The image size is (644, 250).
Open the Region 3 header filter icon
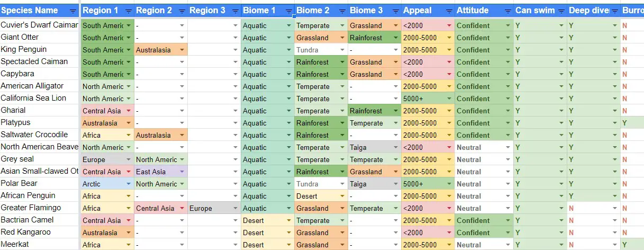pos(235,11)
